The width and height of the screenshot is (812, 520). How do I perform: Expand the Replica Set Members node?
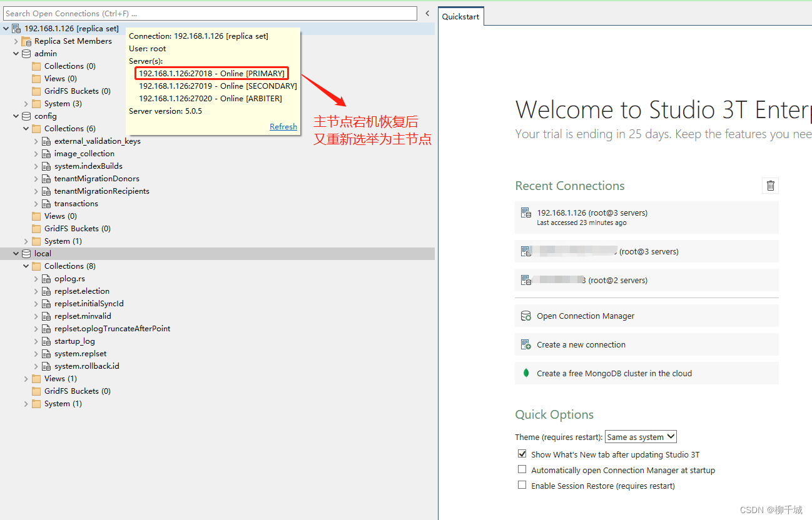pos(16,41)
